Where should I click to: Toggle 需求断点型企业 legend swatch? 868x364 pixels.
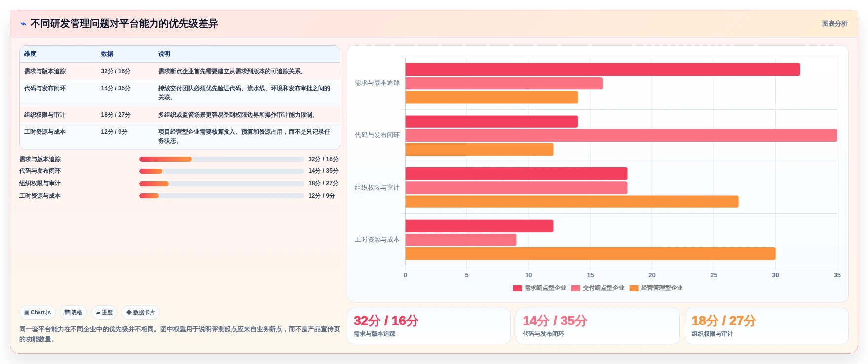pyautogui.click(x=517, y=288)
